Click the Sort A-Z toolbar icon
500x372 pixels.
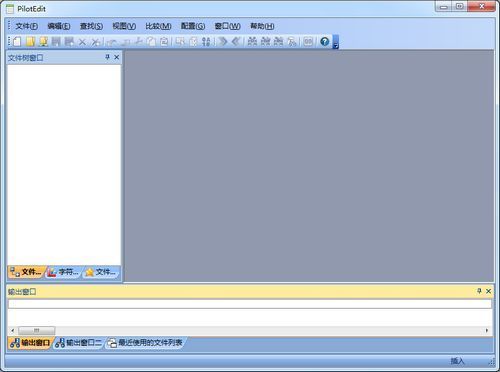206,42
